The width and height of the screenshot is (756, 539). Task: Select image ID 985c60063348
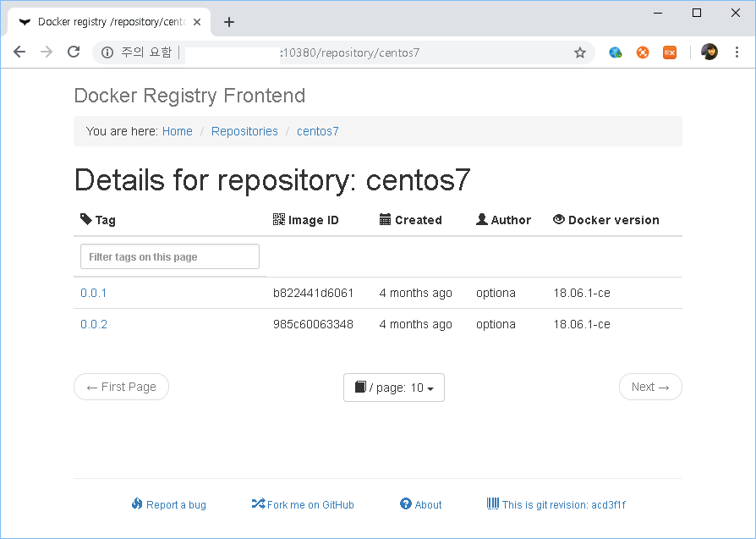314,324
